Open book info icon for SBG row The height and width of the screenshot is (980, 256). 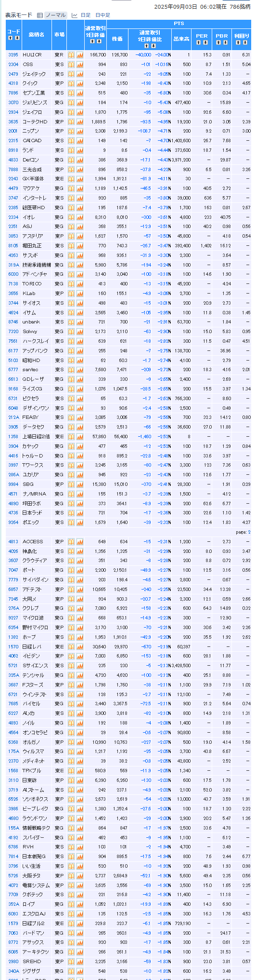[x=71, y=484]
